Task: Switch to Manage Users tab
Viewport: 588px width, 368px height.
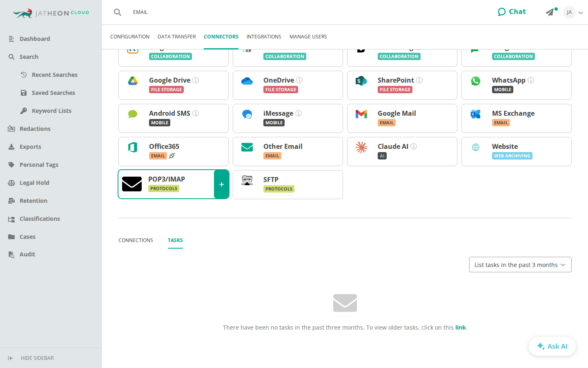Action: tap(308, 37)
